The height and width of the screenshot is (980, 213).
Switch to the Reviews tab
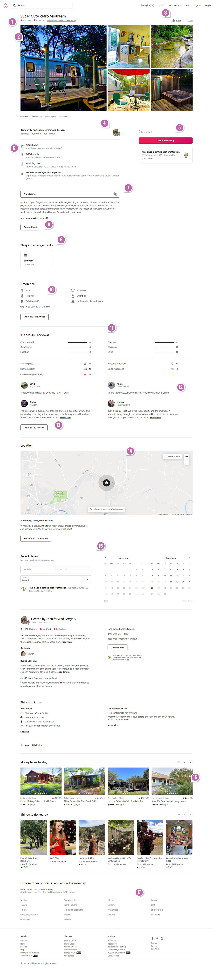tap(50, 117)
